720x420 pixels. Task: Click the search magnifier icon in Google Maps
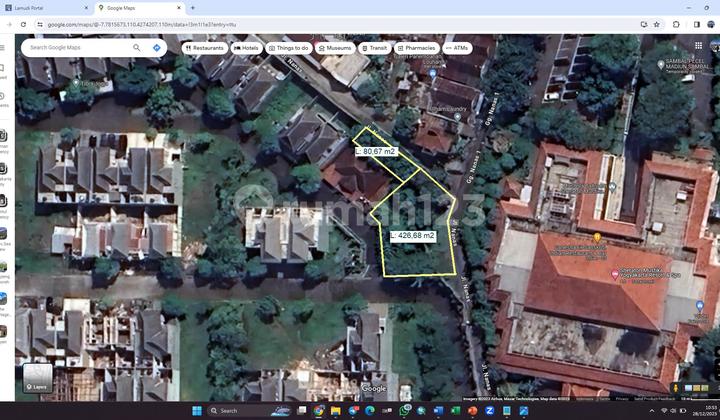coord(136,48)
